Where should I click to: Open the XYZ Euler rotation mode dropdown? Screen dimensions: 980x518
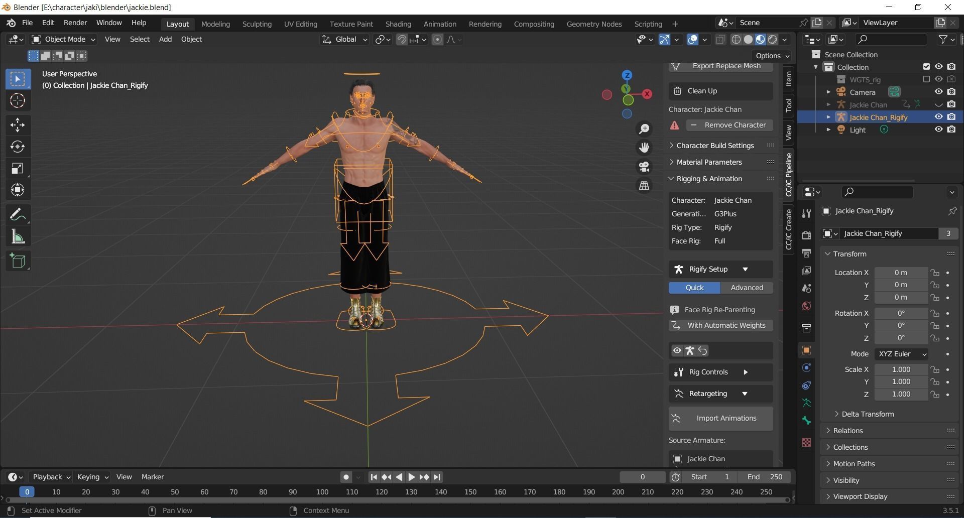(901, 354)
